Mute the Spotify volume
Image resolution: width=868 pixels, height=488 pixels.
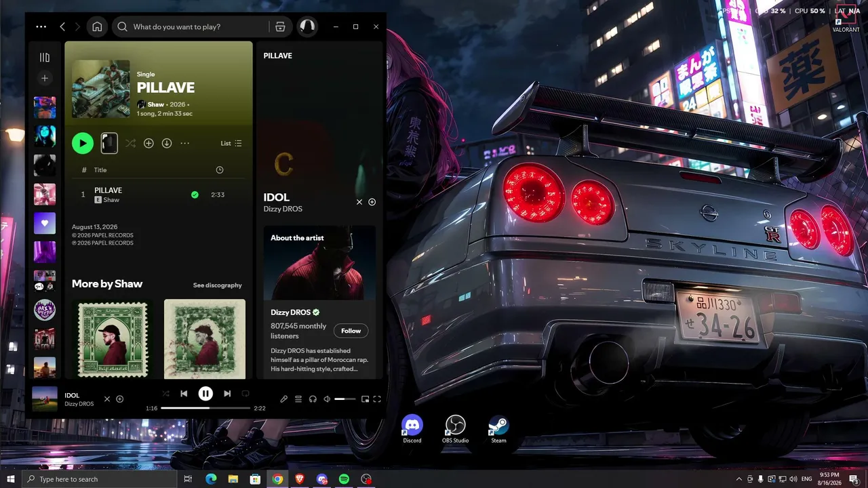327,399
